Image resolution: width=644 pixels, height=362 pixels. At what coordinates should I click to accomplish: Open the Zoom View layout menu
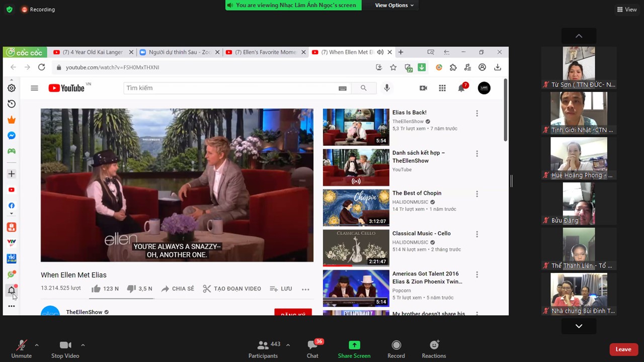pos(627,10)
